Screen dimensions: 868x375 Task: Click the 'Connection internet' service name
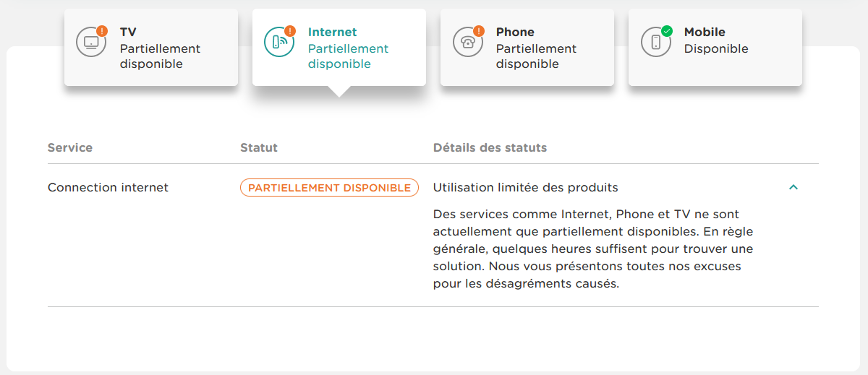[x=108, y=187]
